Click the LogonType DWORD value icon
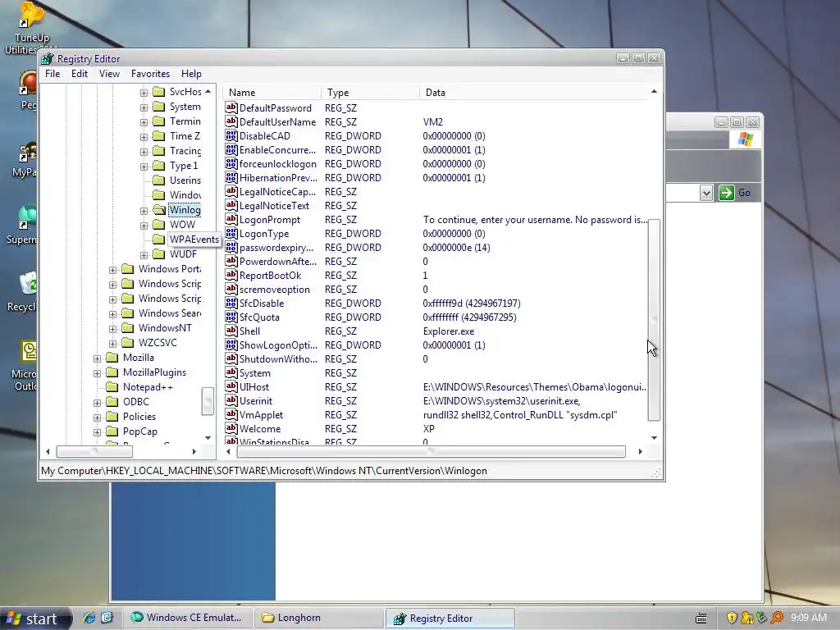This screenshot has height=630, width=840. [x=231, y=232]
